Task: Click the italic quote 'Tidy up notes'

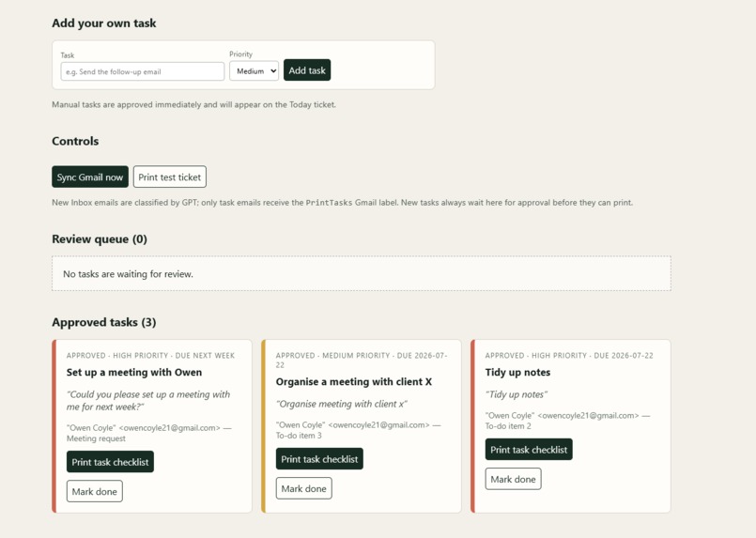Action: coord(516,394)
